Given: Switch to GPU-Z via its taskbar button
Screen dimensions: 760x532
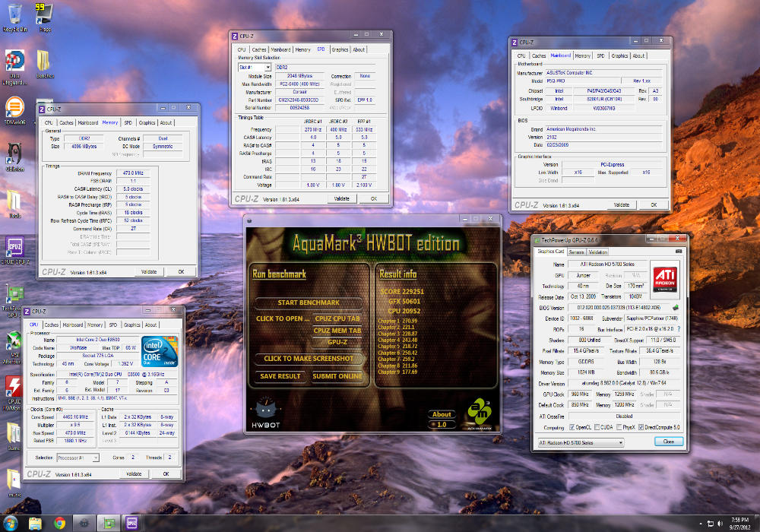Looking at the screenshot, I should [x=109, y=524].
